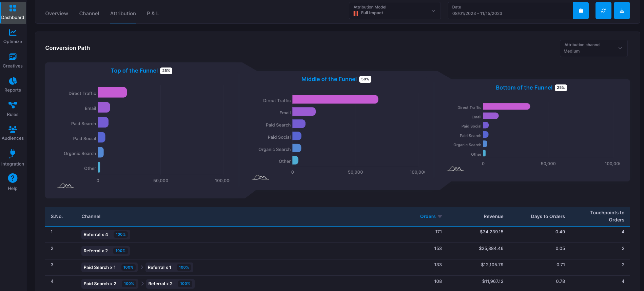The image size is (644, 291).
Task: Click the Bottom of the Funnel heading
Action: pos(524,88)
